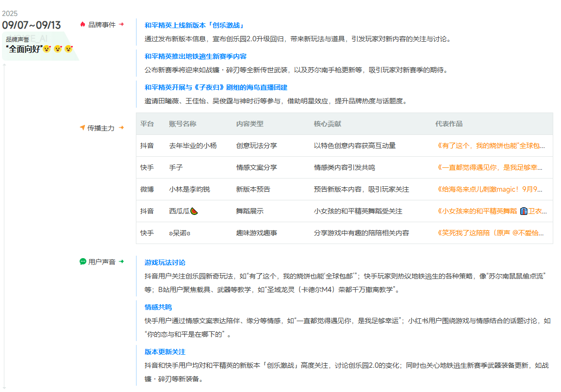Select the 手子 account name in the table
This screenshot has width=561, height=392.
(x=177, y=167)
